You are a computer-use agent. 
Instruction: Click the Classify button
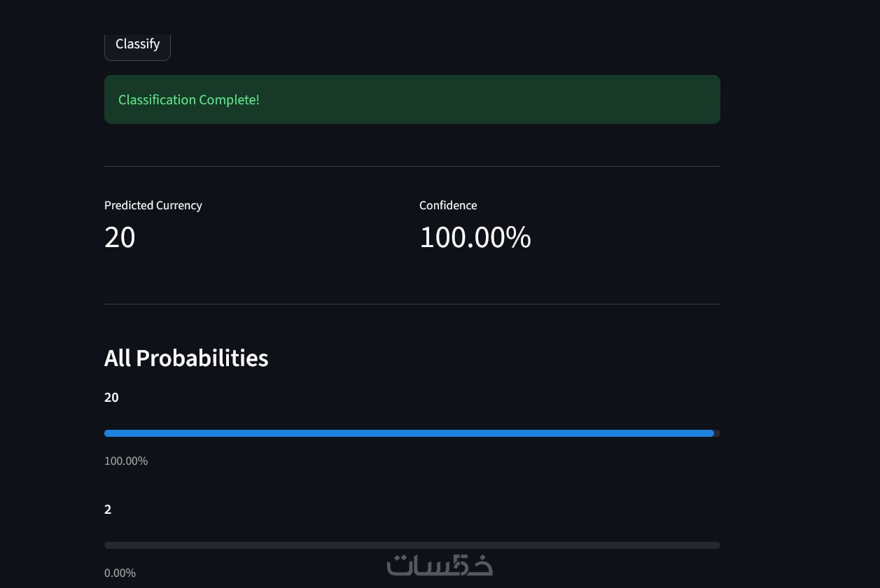coord(137,45)
